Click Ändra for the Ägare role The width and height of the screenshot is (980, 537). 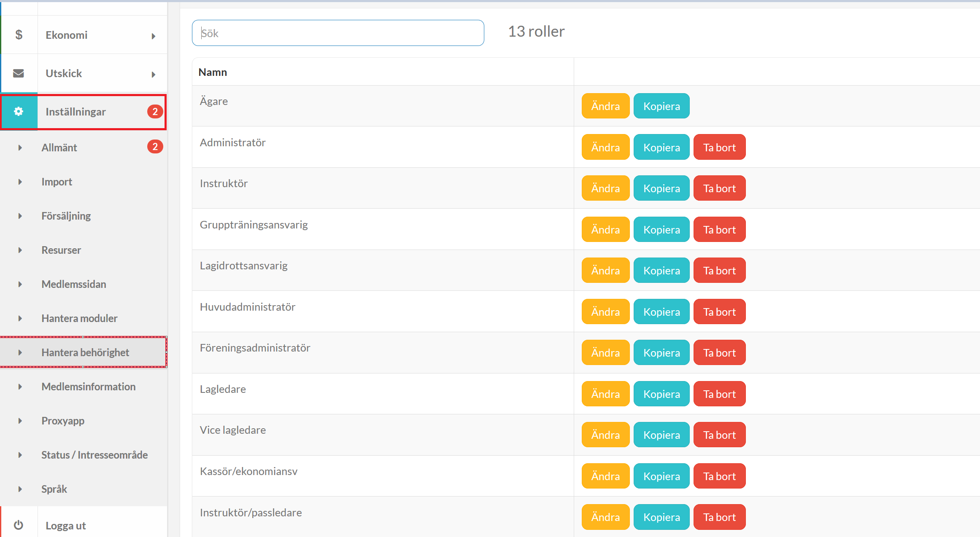coord(605,106)
